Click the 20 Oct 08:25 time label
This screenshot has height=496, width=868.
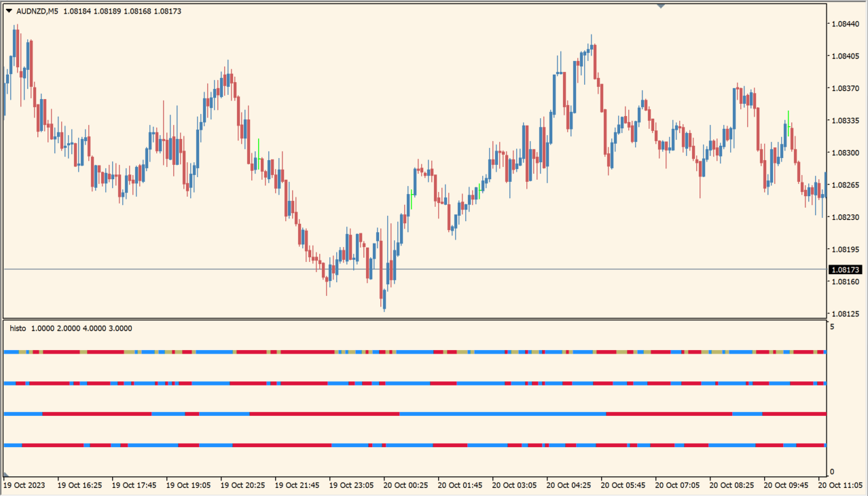pyautogui.click(x=732, y=485)
